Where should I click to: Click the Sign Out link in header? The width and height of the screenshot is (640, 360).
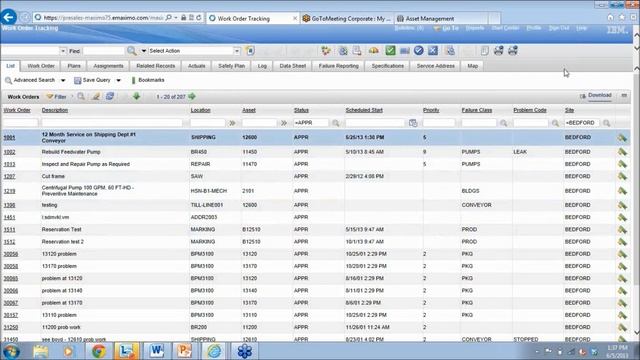(x=559, y=28)
